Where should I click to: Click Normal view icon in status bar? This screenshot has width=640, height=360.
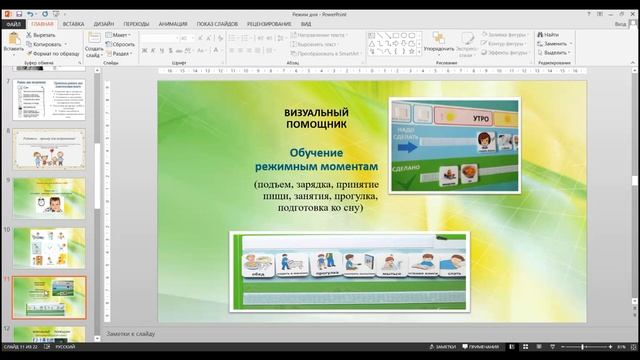(x=512, y=347)
